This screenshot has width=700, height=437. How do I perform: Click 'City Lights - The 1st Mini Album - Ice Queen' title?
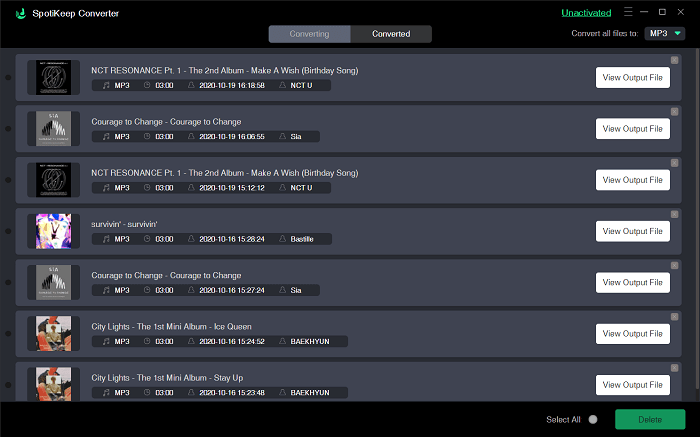(x=171, y=327)
